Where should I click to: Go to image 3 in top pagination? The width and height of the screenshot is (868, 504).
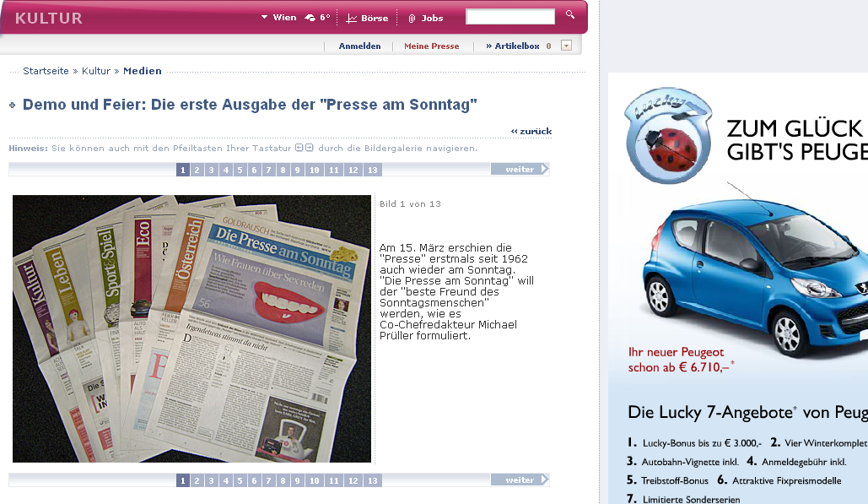(212, 170)
